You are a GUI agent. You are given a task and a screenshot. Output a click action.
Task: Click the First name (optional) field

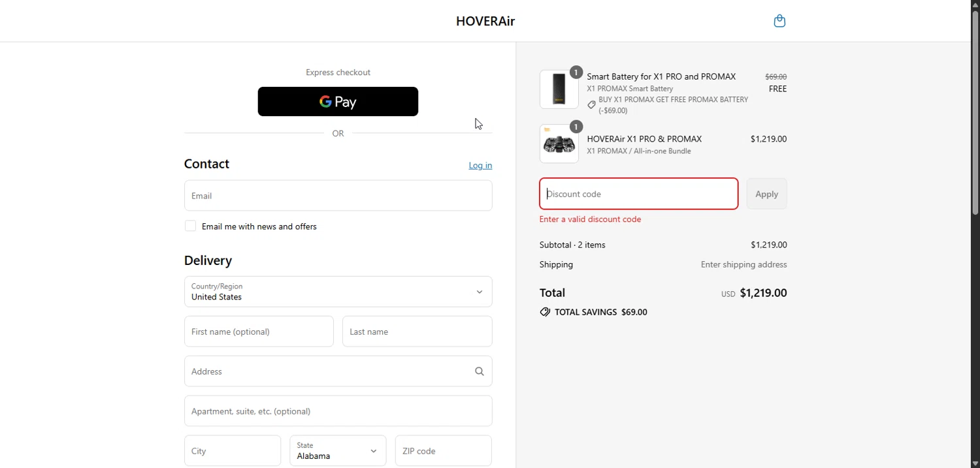[259, 331]
